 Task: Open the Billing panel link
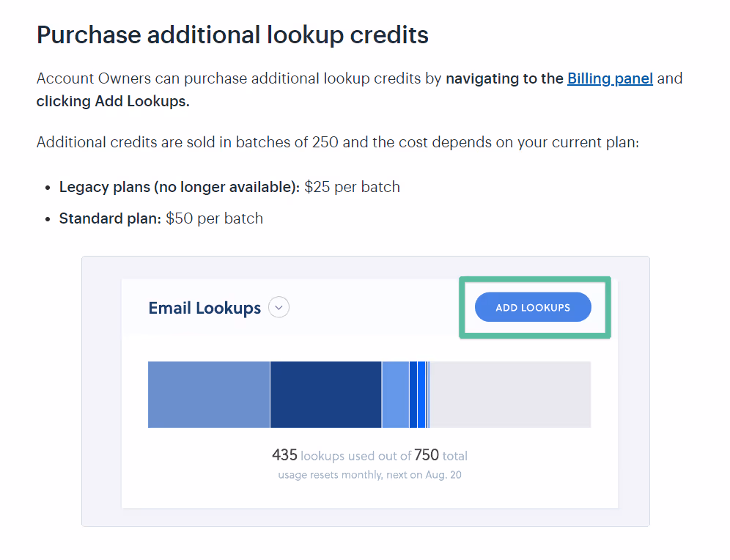[610, 78]
